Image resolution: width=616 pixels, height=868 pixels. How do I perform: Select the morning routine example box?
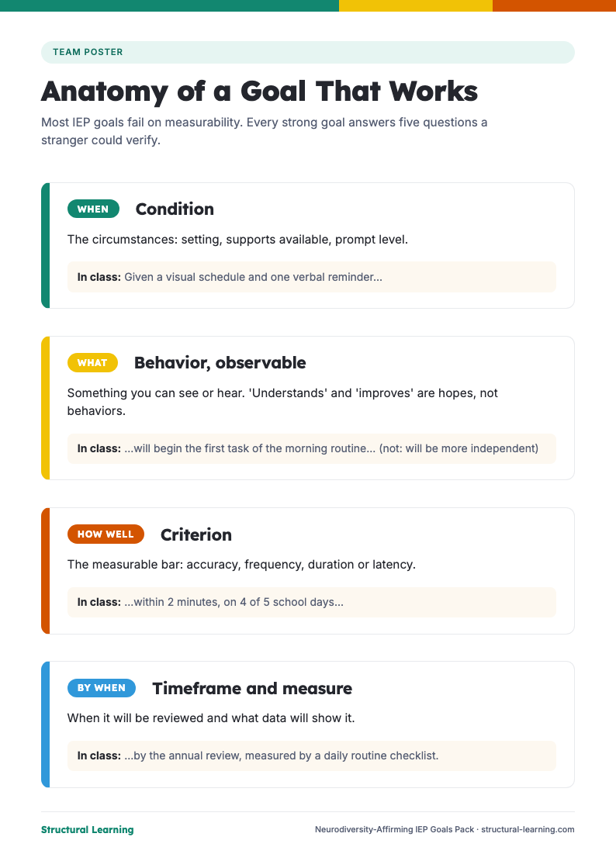click(312, 448)
